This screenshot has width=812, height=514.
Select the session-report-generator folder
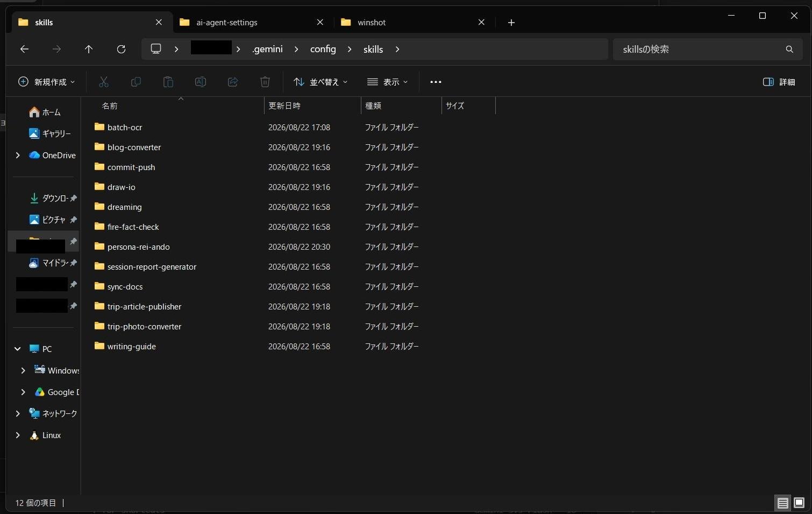(152, 266)
